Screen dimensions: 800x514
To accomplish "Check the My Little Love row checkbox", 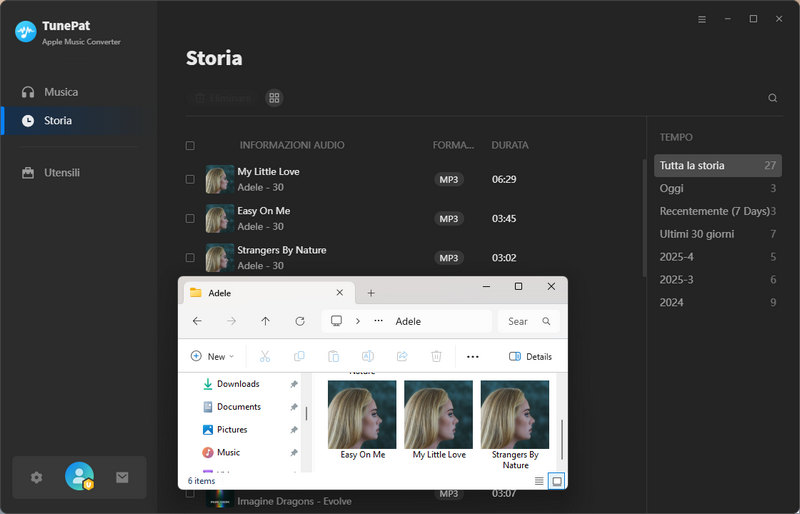I will point(190,179).
